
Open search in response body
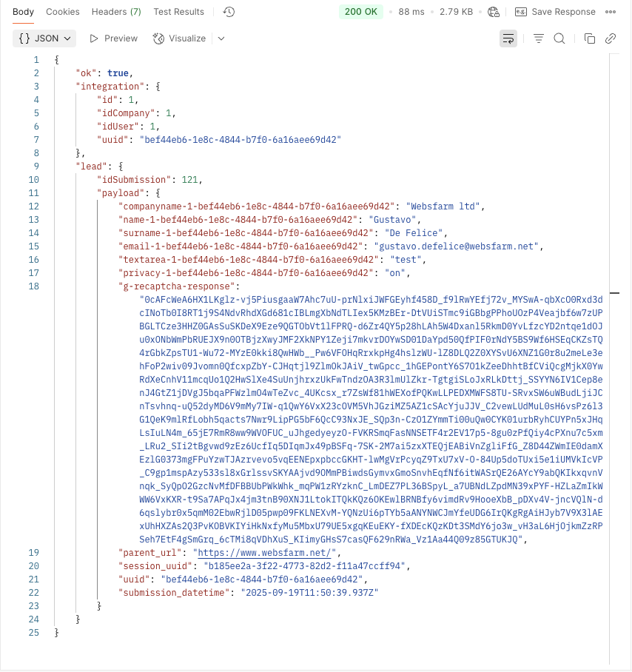[x=559, y=38]
